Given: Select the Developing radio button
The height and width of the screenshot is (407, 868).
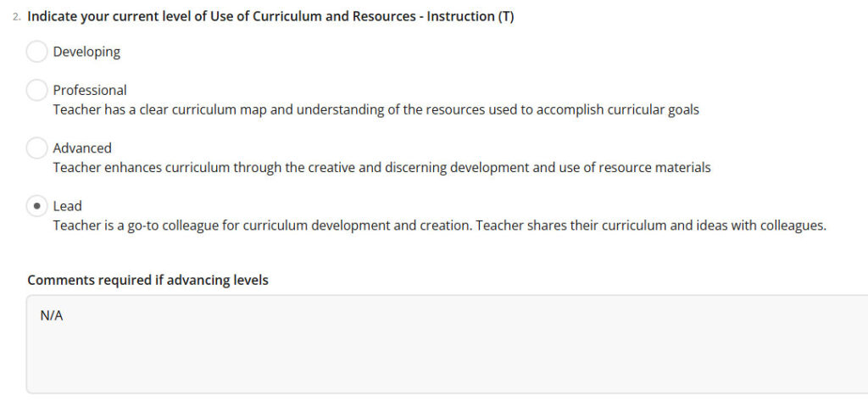Looking at the screenshot, I should 36,52.
